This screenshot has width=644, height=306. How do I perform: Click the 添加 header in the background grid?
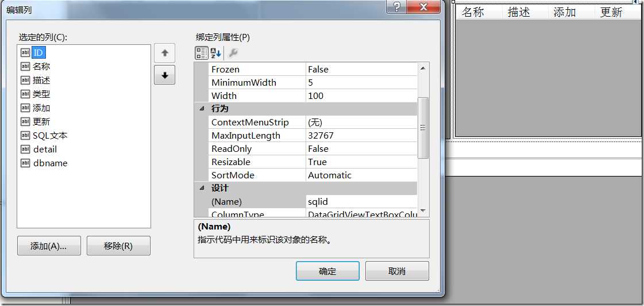pyautogui.click(x=565, y=12)
